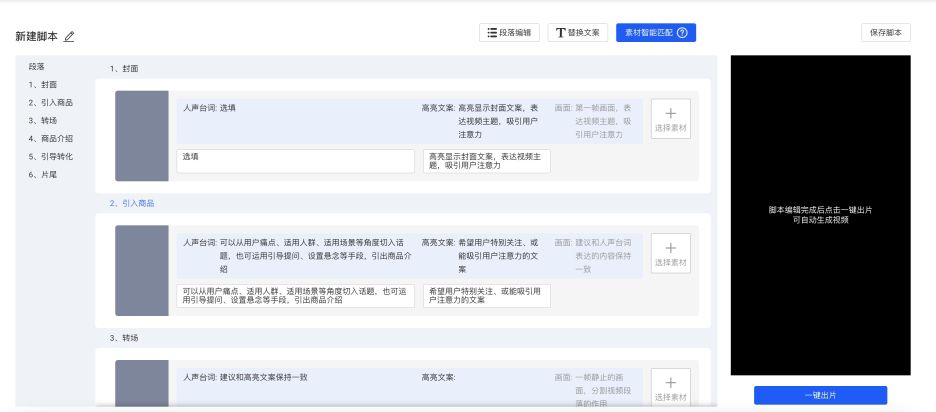
Task: Click the 引入商品 voice-over text input field
Action: pyautogui.click(x=295, y=296)
